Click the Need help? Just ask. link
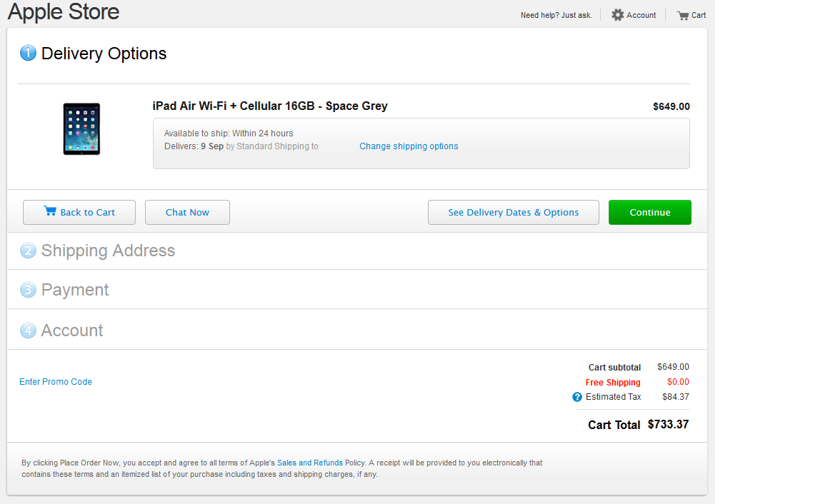 coord(556,15)
